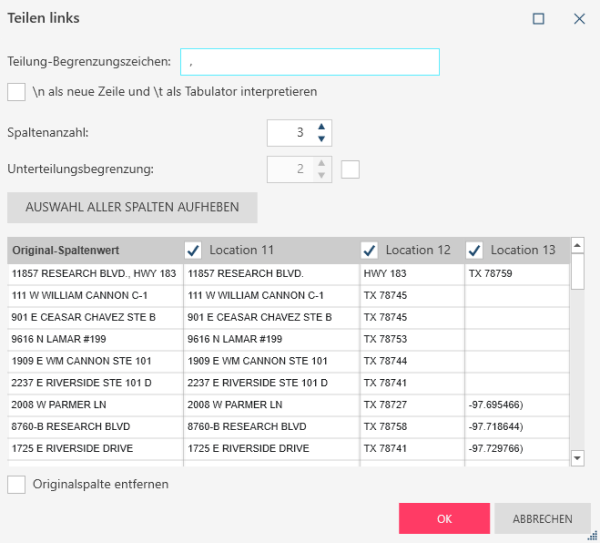Click Auswahl aller Spalten aufheben button
Image resolution: width=600 pixels, height=543 pixels.
pos(132,207)
